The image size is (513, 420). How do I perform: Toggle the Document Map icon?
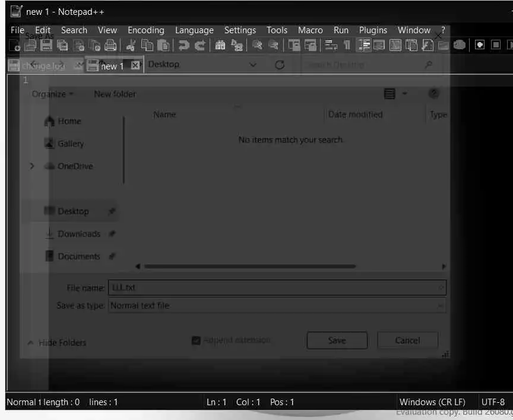395,45
